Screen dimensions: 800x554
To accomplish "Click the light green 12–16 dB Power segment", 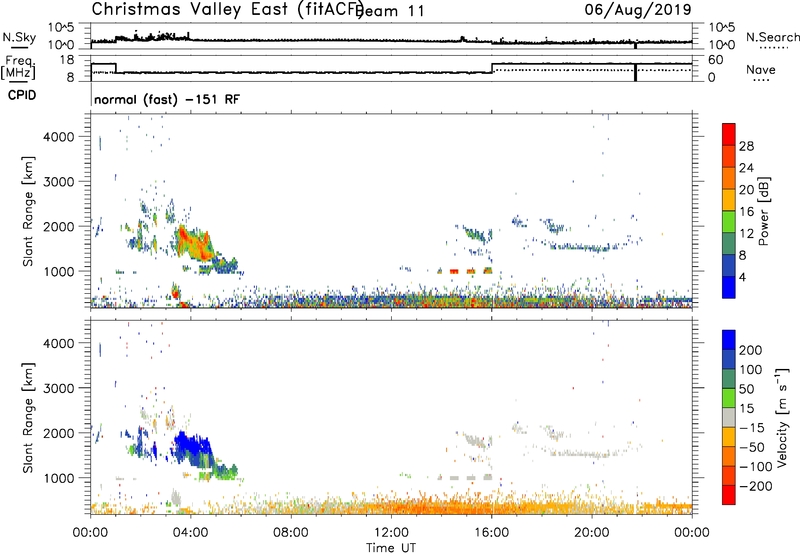I will coord(729,221).
